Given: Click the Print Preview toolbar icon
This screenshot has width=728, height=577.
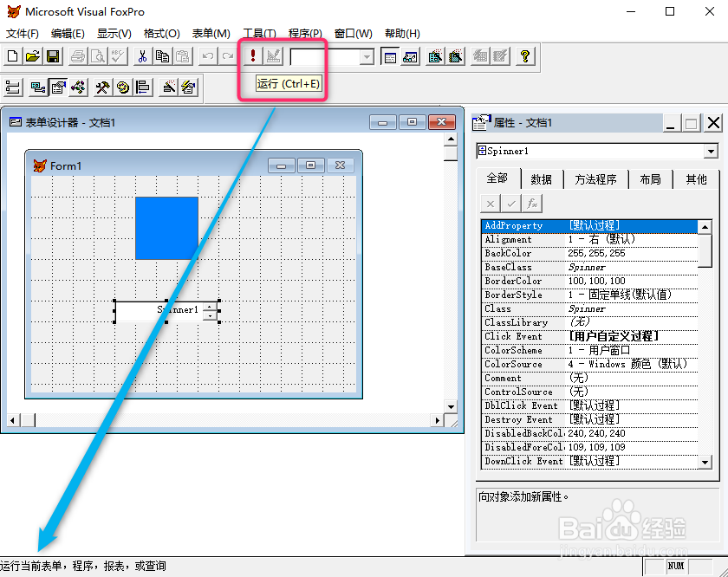Looking at the screenshot, I should (x=97, y=56).
